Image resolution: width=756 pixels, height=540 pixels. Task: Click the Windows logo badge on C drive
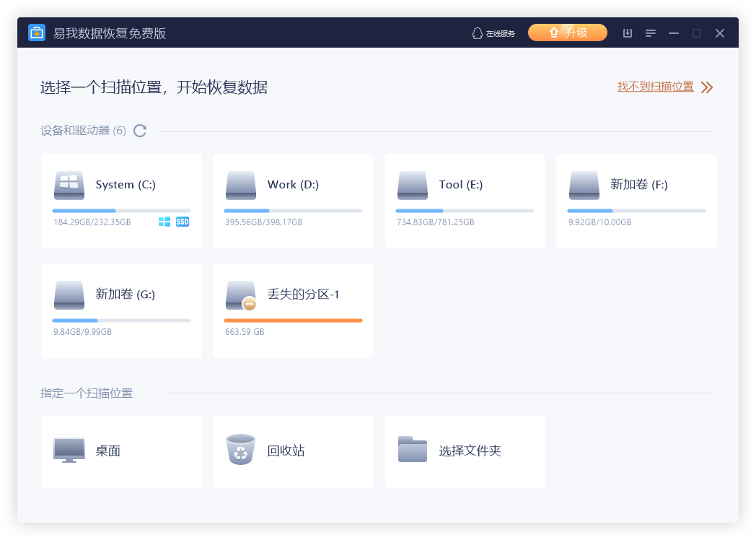click(x=164, y=221)
